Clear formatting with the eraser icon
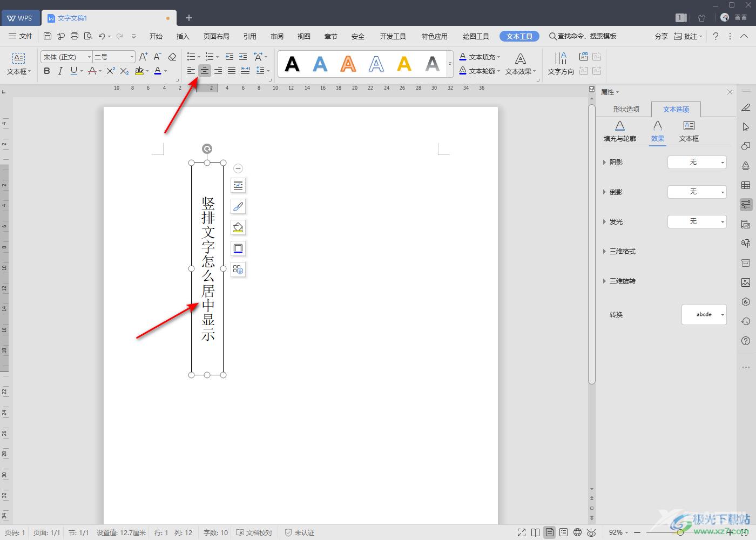The height and width of the screenshot is (540, 756). point(172,57)
